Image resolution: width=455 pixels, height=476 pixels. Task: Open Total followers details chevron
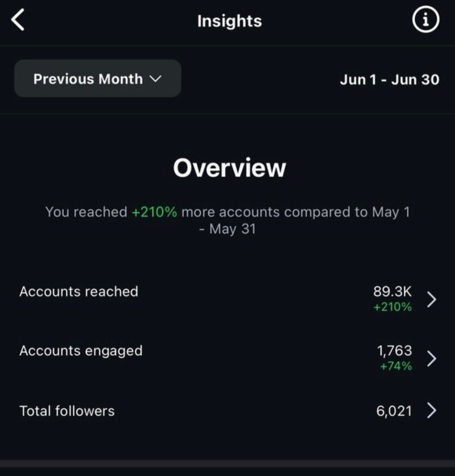pos(431,411)
